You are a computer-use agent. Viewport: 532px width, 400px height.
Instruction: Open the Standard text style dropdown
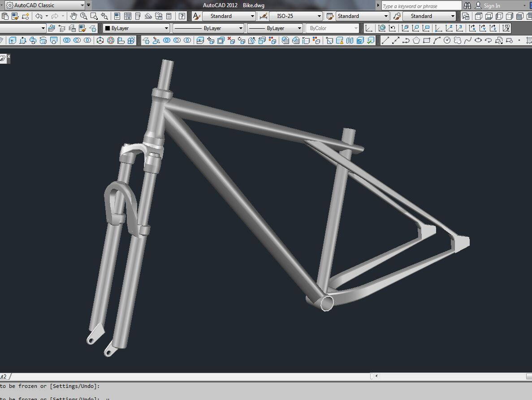click(229, 16)
